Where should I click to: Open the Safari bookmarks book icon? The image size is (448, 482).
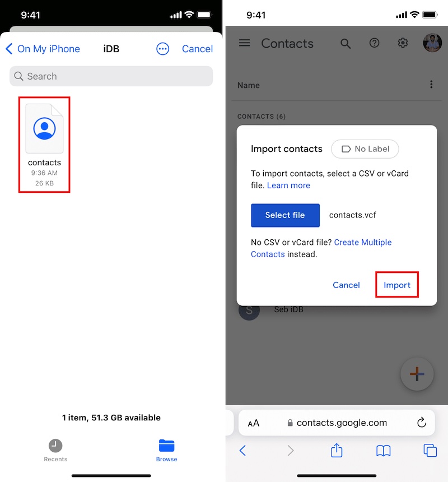(x=383, y=451)
